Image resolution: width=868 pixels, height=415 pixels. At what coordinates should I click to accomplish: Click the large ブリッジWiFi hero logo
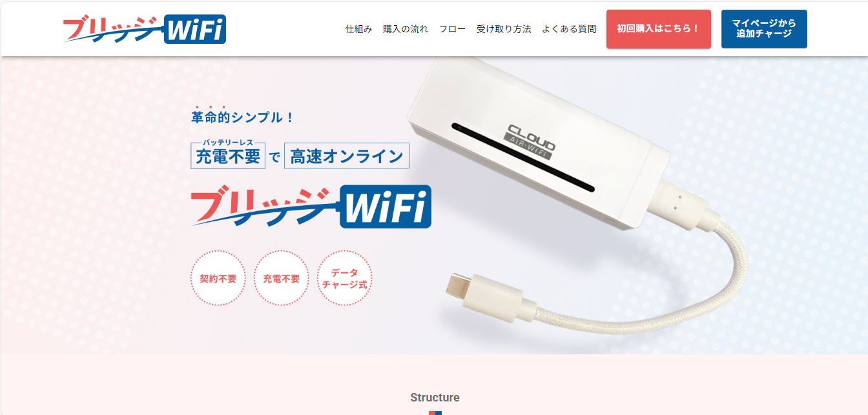[x=311, y=207]
